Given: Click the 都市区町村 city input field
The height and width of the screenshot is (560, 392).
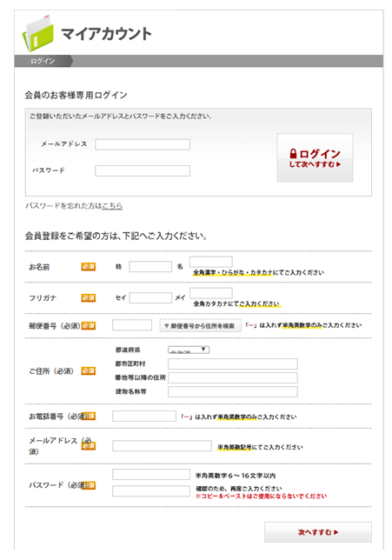Looking at the screenshot, I should (233, 364).
